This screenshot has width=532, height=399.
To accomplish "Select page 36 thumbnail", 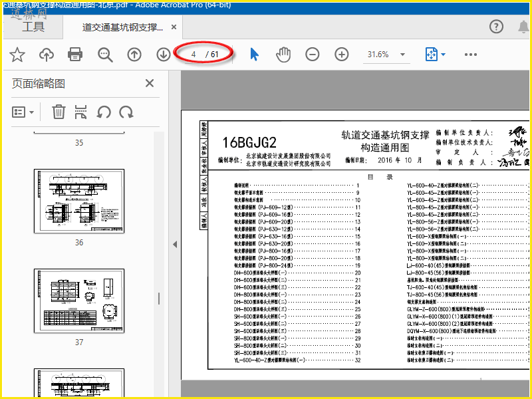I will coord(79,201).
